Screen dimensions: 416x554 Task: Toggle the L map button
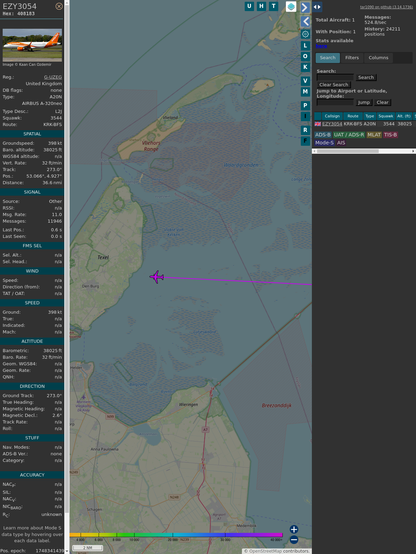[305, 46]
